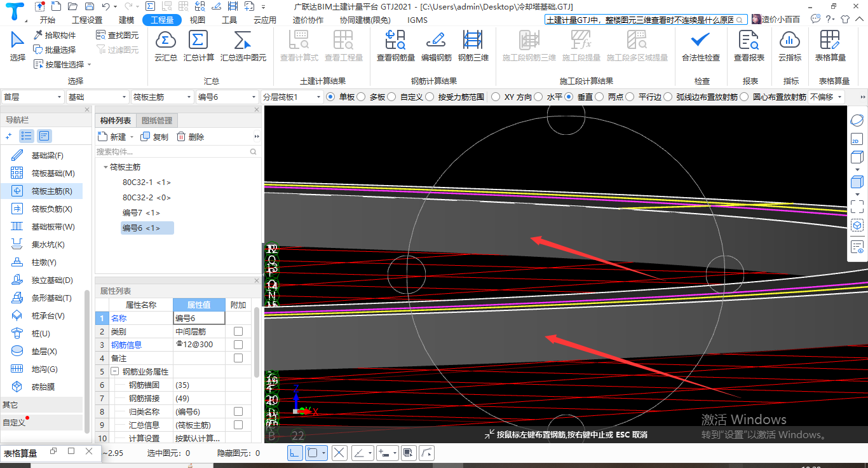This screenshot has width=868, height=468.
Task: Select 集水坑(K) in the navigation bar
Action: 43,244
